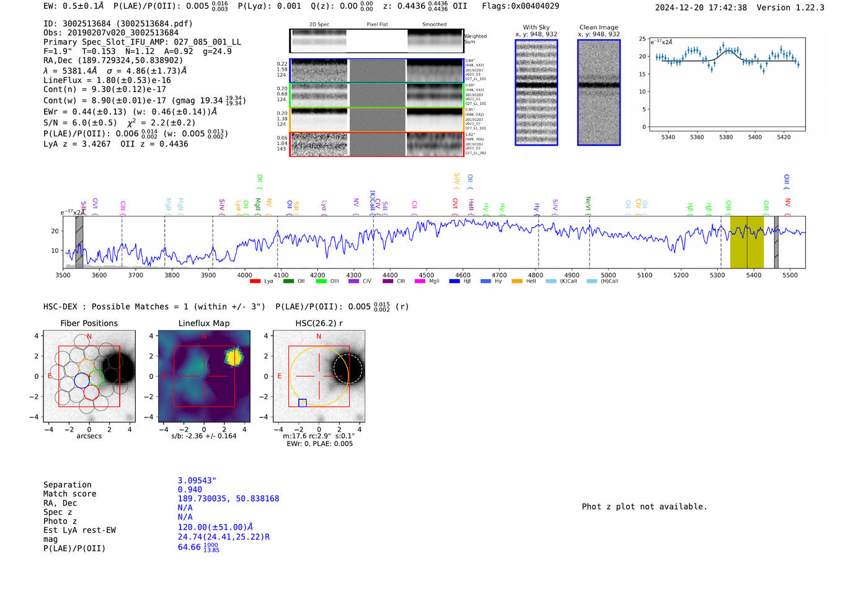
Task: Click the yellow highlighted band in full spectrum
Action: 746,242
